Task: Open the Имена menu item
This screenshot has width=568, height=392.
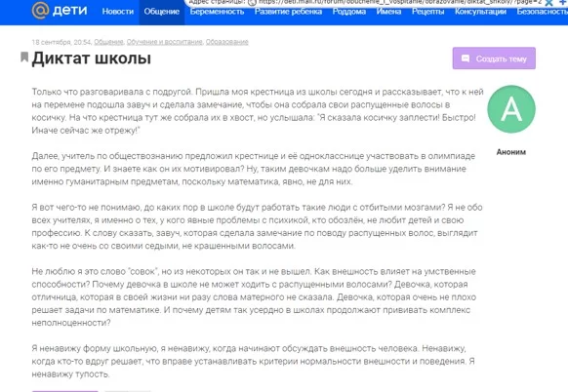Action: point(388,12)
